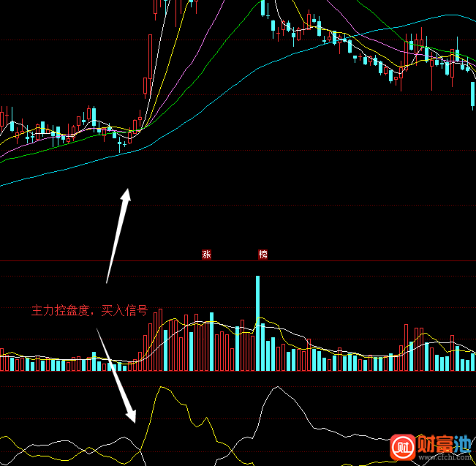Click the 榜 marker tag

(263, 255)
